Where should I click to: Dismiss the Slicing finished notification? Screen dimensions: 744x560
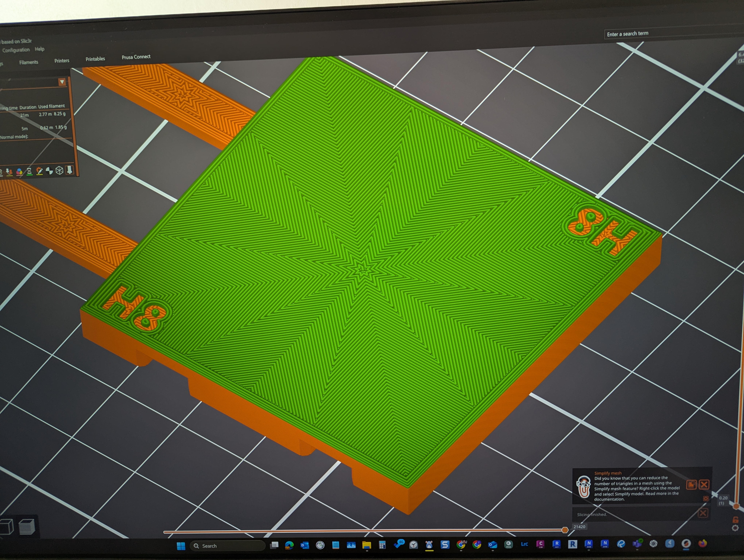(703, 513)
